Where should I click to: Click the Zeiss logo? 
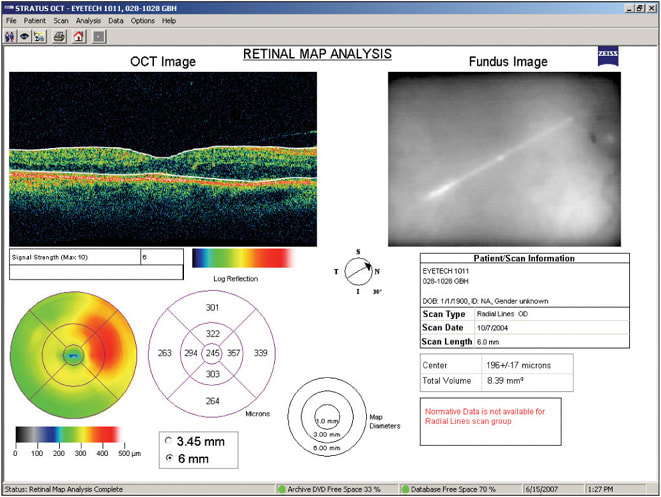[608, 56]
